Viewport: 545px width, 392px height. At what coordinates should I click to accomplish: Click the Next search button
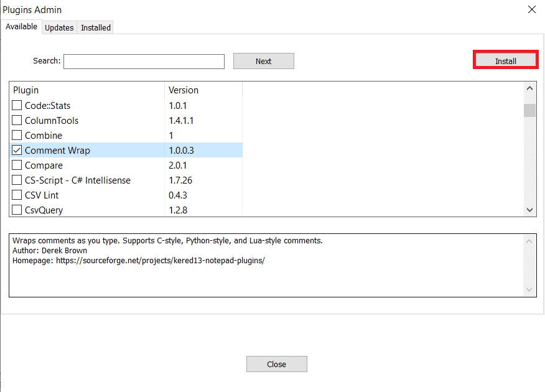tap(263, 60)
